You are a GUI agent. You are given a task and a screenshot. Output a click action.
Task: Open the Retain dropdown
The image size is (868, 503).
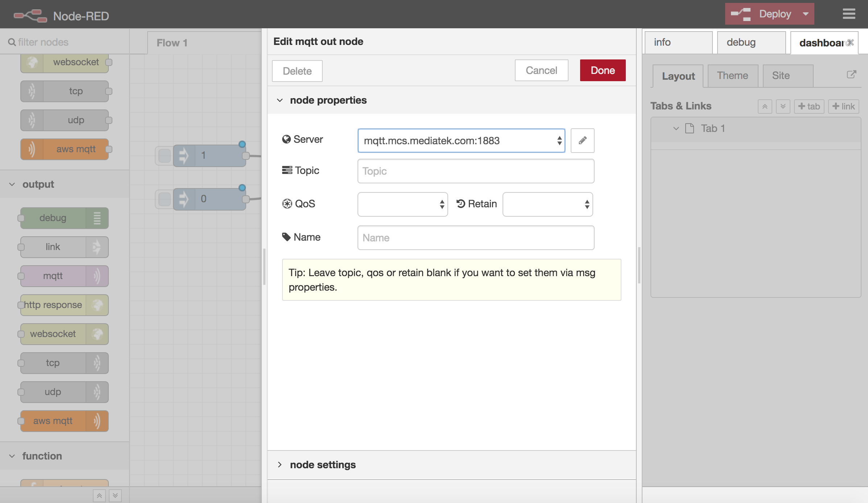coord(547,204)
